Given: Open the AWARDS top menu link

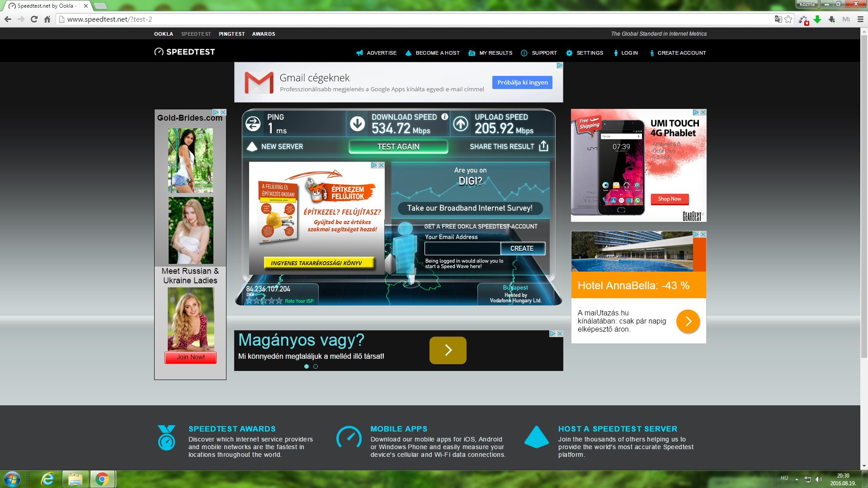Looking at the screenshot, I should pyautogui.click(x=264, y=34).
